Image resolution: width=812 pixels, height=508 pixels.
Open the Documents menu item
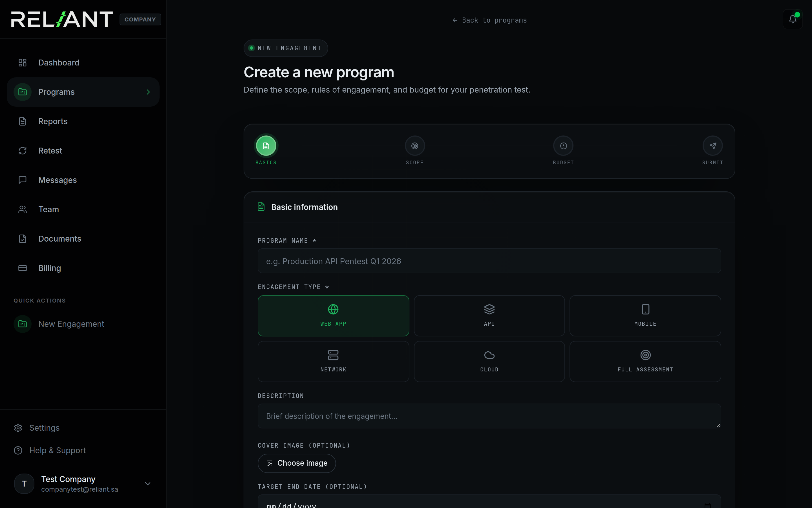(x=83, y=239)
